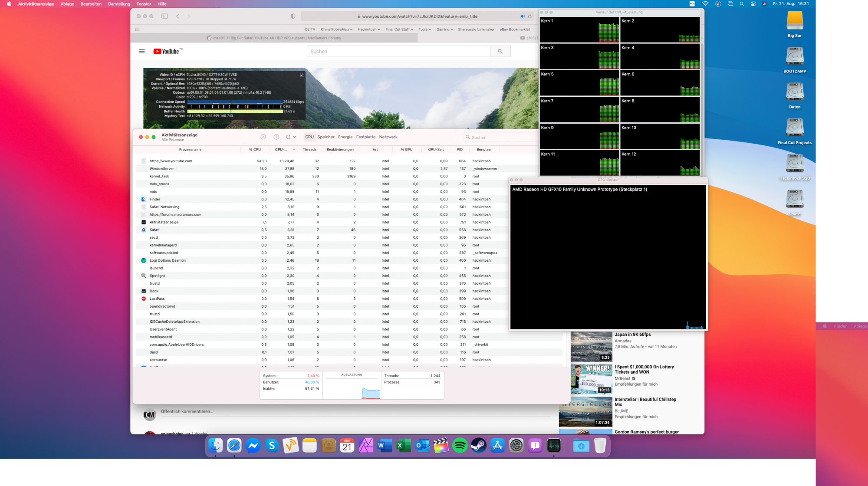Viewport: 868px width, 486px height.
Task: Select the Netzwerk tab
Action: [x=388, y=137]
